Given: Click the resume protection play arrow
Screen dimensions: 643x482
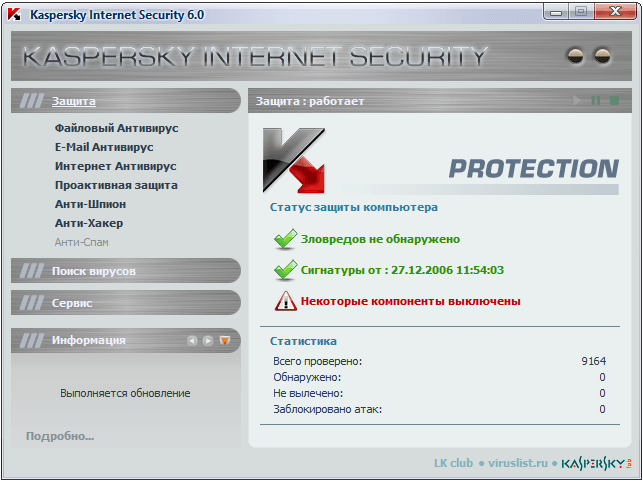Looking at the screenshot, I should pos(578,101).
